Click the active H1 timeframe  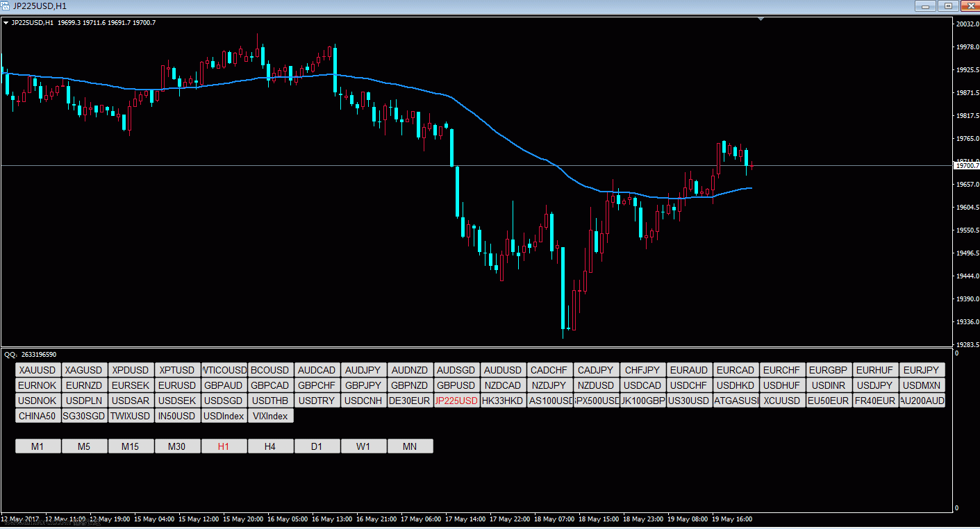pyautogui.click(x=224, y=446)
